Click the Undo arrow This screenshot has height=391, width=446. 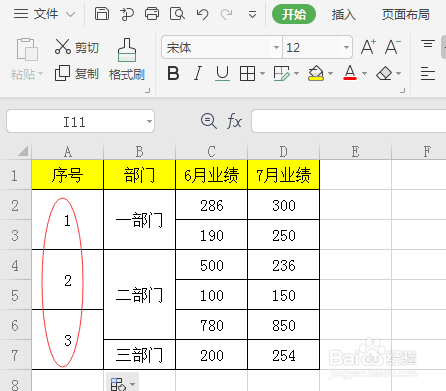tap(202, 14)
